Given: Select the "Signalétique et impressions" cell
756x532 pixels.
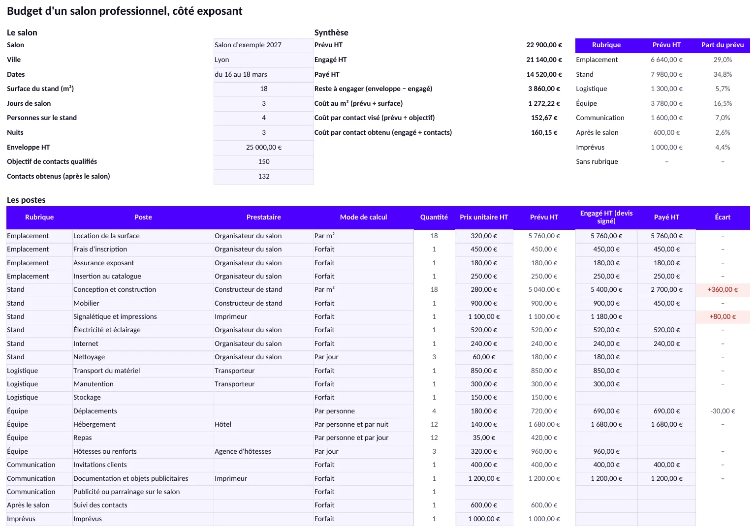Looking at the screenshot, I should point(143,317).
